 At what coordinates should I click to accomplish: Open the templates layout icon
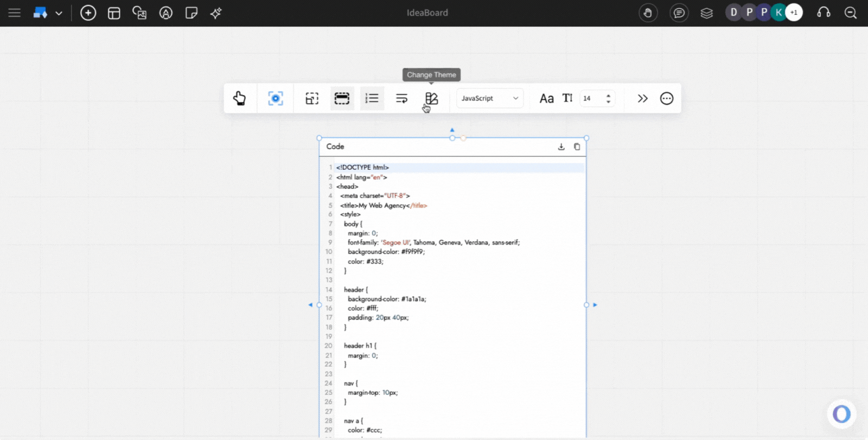[114, 13]
